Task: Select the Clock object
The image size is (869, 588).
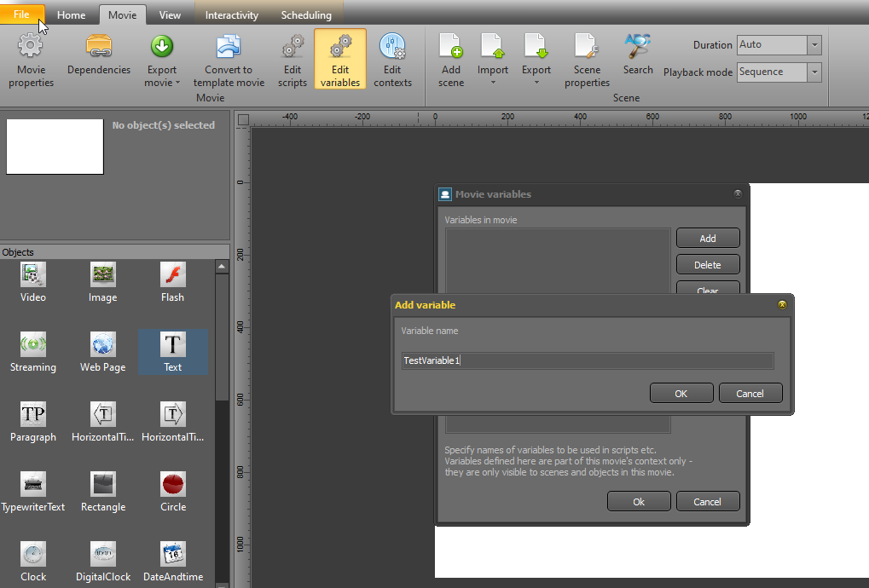Action: (x=32, y=561)
